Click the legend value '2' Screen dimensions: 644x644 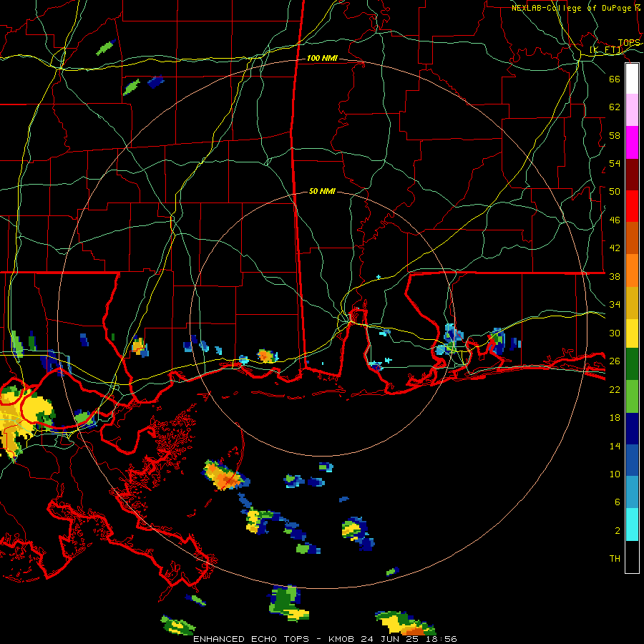coord(618,531)
